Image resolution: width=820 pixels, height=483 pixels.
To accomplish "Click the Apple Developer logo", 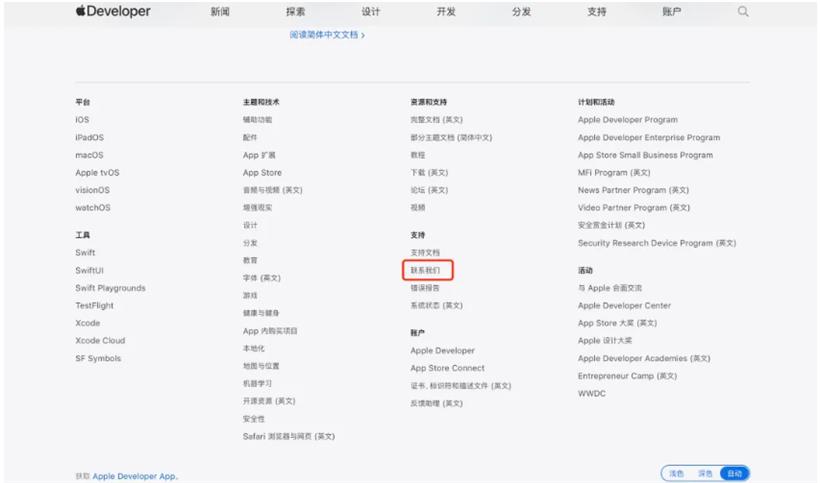I will (113, 11).
